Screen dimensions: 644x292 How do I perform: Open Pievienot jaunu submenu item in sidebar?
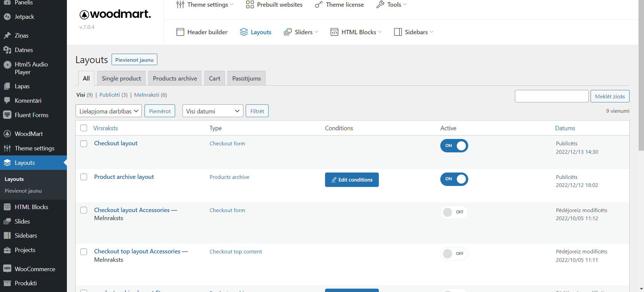tap(23, 191)
